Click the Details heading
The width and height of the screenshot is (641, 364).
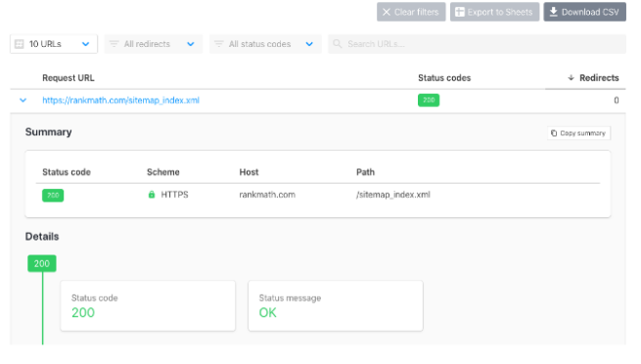(42, 237)
